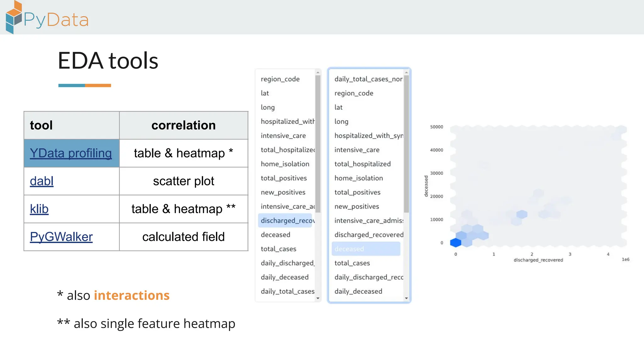Click the PyData logo
This screenshot has height=362, width=644.
pyautogui.click(x=47, y=17)
